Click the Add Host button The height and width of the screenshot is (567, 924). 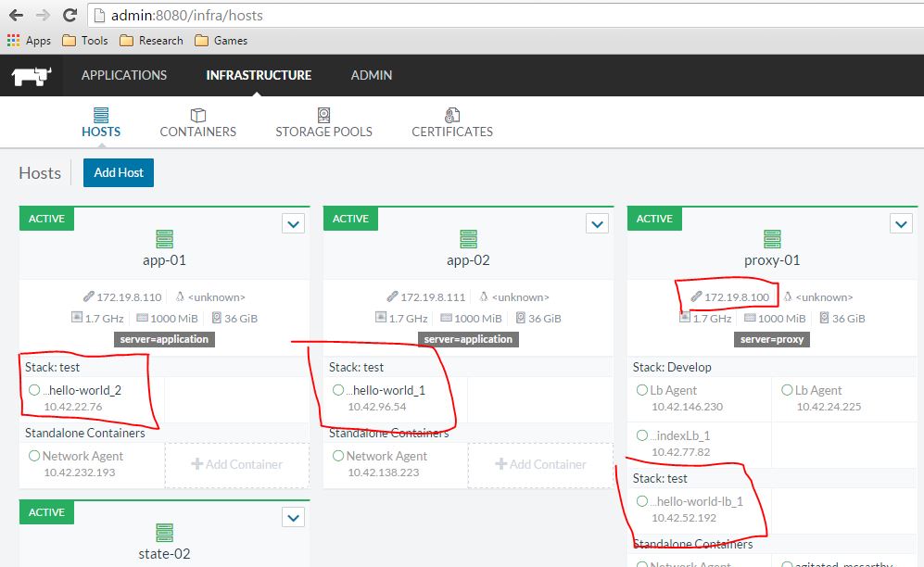(119, 172)
